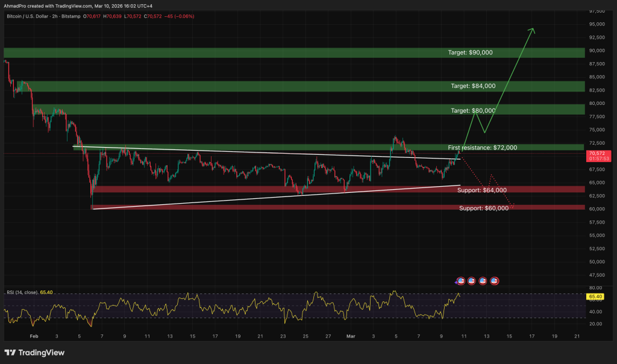This screenshot has height=364, width=617.
Task: Click the Support: $64,000 red zone label
Action: 483,190
